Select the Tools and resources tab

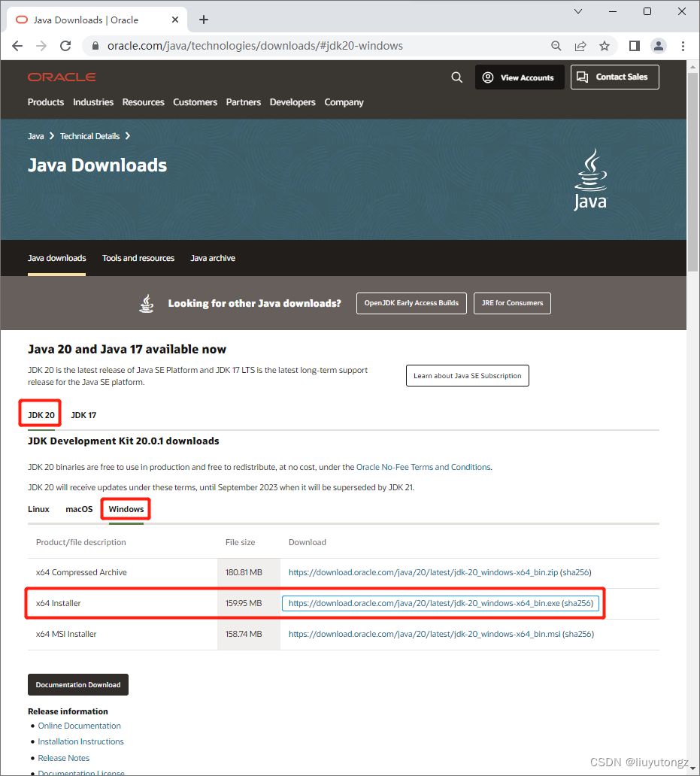[x=138, y=258]
